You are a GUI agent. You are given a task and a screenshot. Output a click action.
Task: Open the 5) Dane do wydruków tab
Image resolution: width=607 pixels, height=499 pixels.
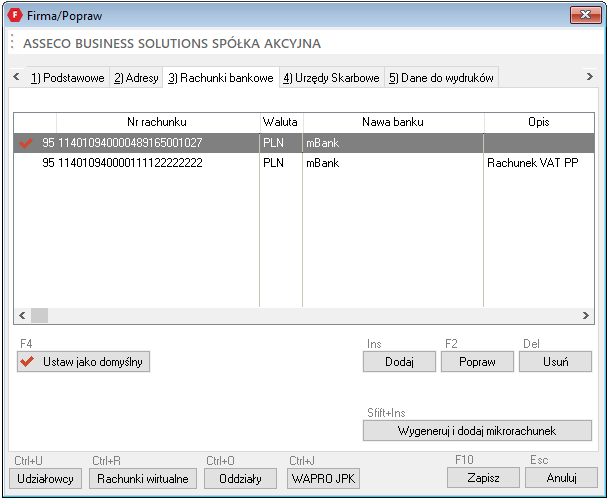[x=441, y=78]
